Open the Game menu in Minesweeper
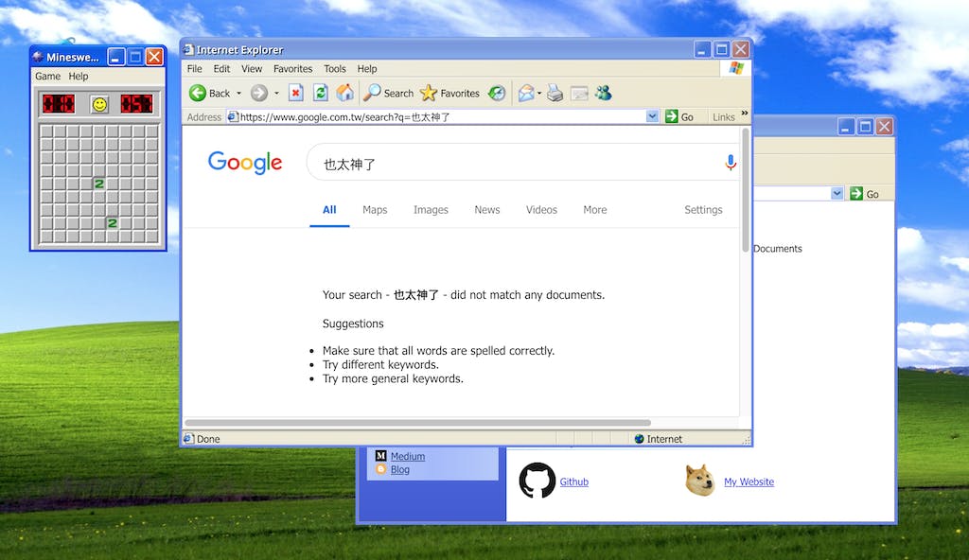Viewport: 969px width, 560px height. (x=46, y=76)
